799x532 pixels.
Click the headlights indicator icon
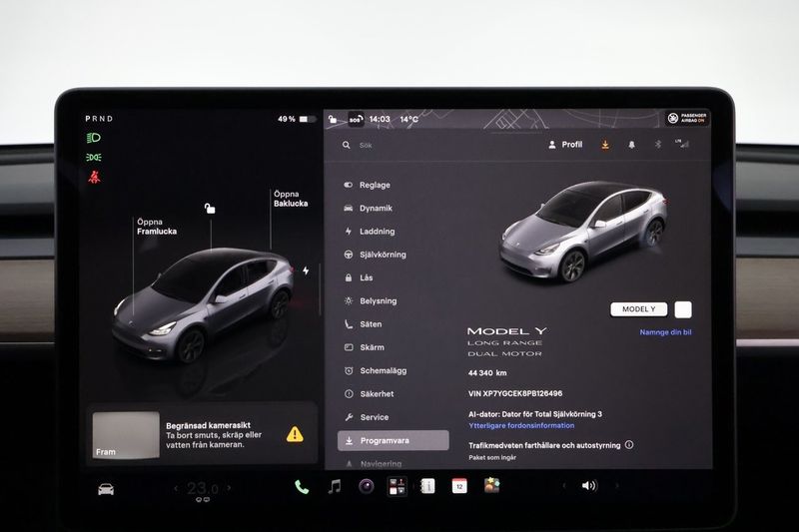(93, 138)
